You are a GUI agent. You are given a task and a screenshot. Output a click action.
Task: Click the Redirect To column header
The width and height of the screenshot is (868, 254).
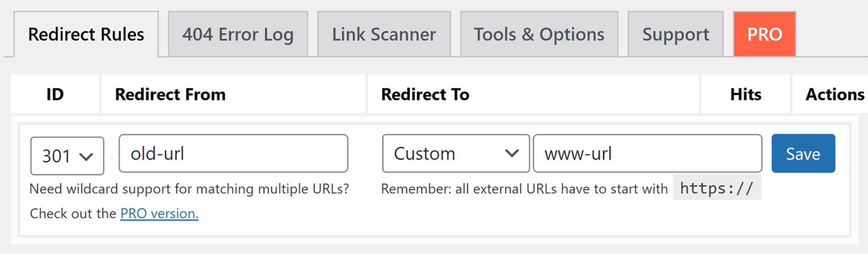coord(426,94)
